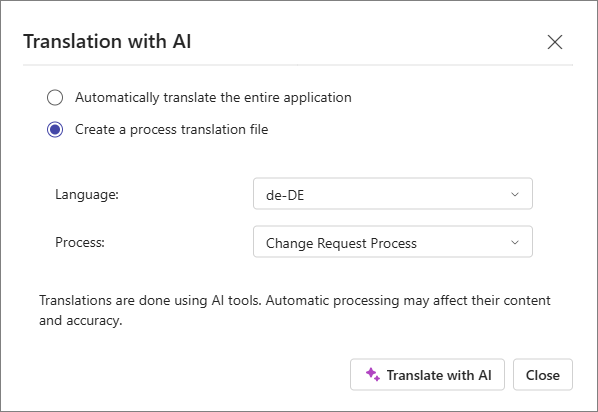Click the 'and accuracy.' disclaimer line
This screenshot has height=412, width=598.
(80, 320)
